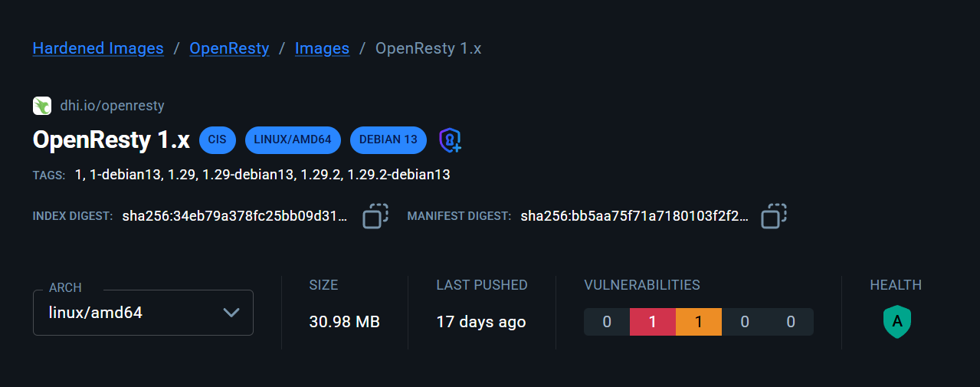The height and width of the screenshot is (387, 980).
Task: Click the LINUX/AMD64 badge
Action: tap(293, 139)
